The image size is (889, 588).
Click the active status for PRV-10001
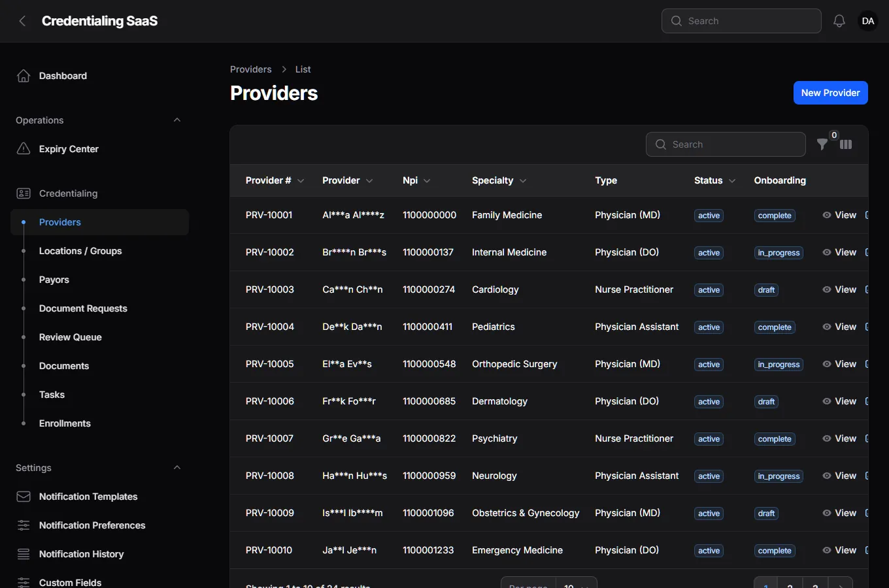(x=709, y=216)
